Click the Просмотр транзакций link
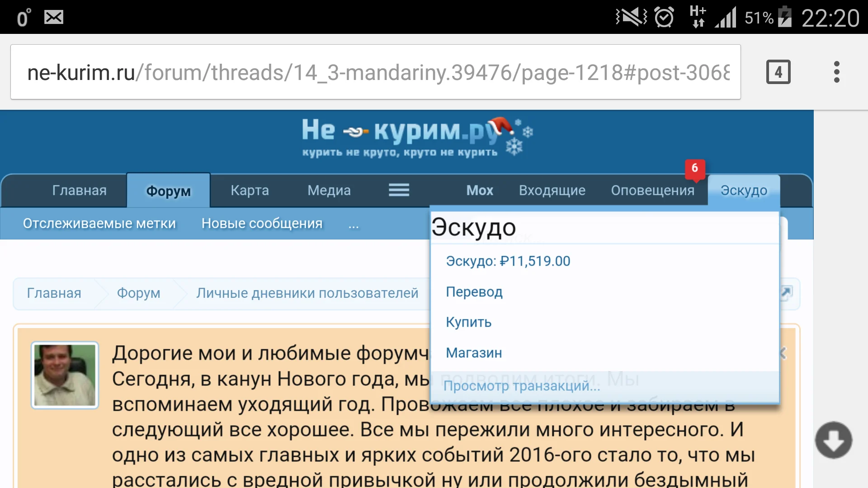The height and width of the screenshot is (488, 868). pyautogui.click(x=521, y=386)
